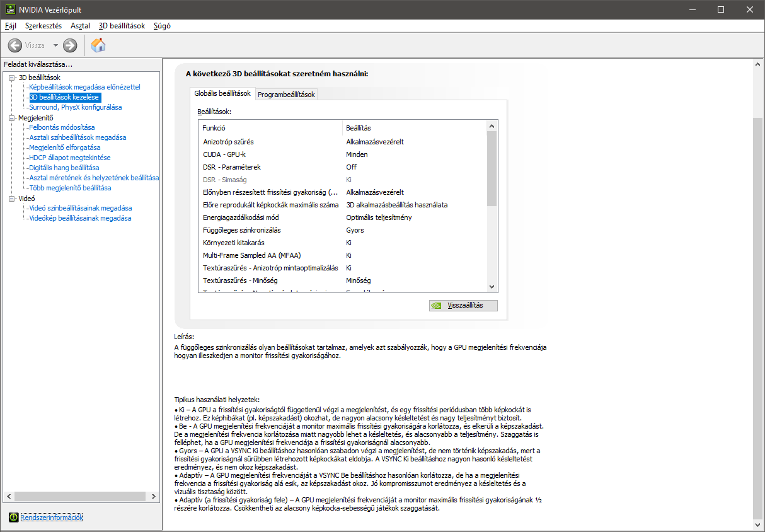This screenshot has height=532, width=765.
Task: Click task tree horizontal scrollbar left arrow
Action: [x=8, y=496]
